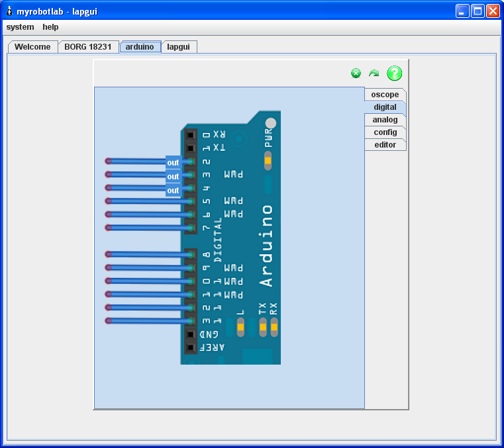
Task: Click the red wire end for pin 11
Action: tap(109, 294)
